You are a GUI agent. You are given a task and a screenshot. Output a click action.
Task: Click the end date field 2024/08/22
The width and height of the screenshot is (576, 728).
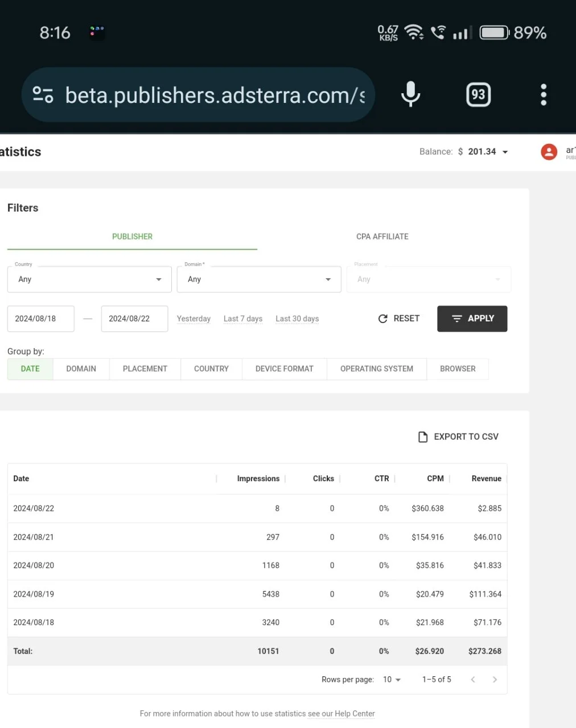click(x=134, y=318)
